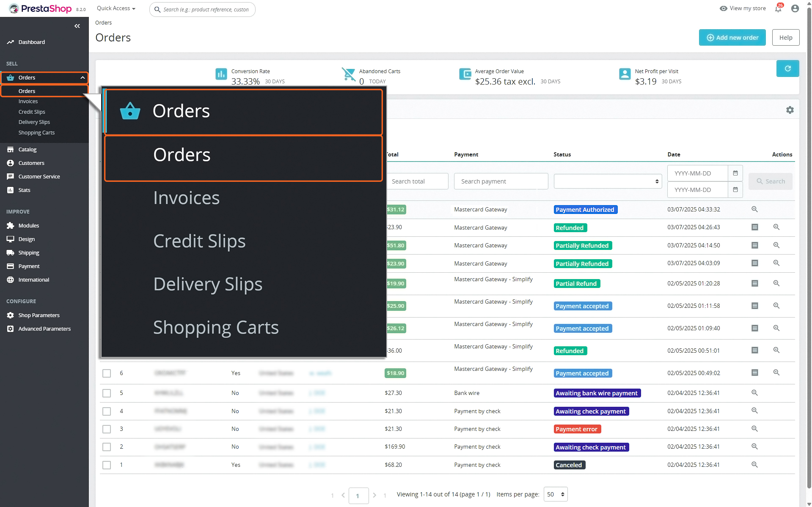Open Delivery Slips in sidebar submenu
This screenshot has width=812, height=507.
coord(34,122)
